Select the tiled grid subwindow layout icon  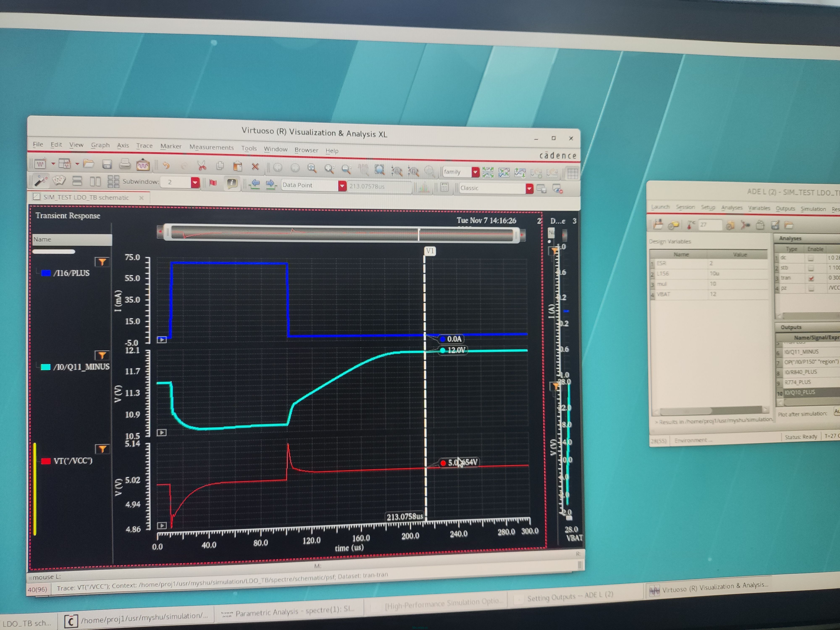pyautogui.click(x=113, y=181)
